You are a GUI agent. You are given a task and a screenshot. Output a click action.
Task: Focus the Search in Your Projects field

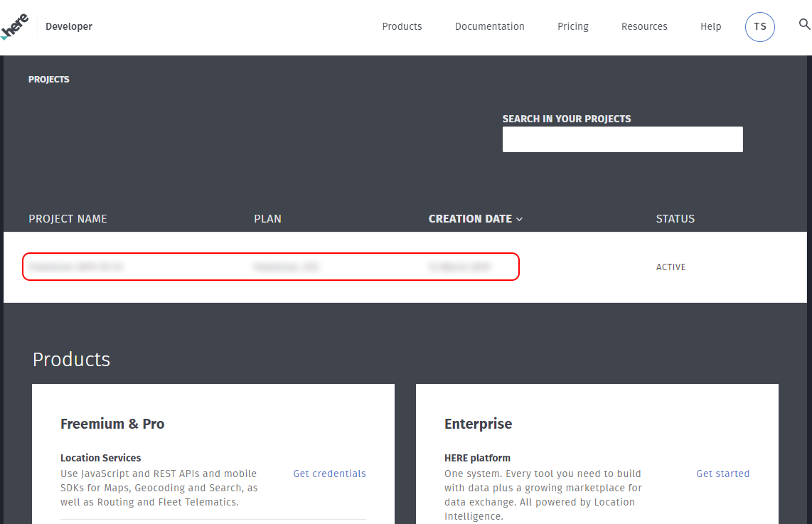622,139
